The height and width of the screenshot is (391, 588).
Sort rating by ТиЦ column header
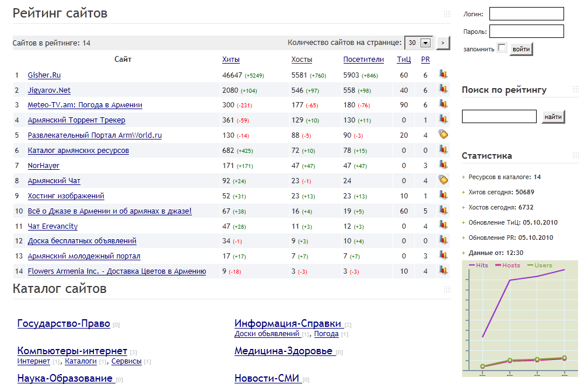(404, 60)
